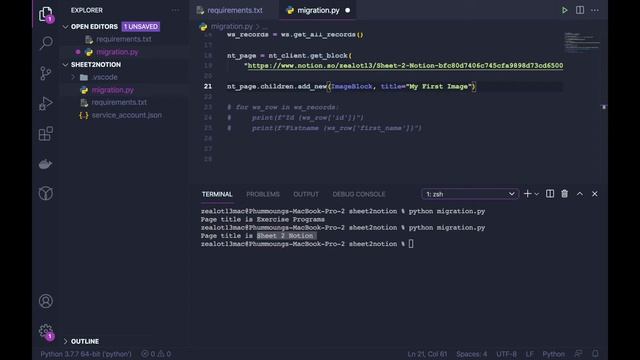640x360 pixels.
Task: Change encoding via UTF-8 status item
Action: [506, 354]
